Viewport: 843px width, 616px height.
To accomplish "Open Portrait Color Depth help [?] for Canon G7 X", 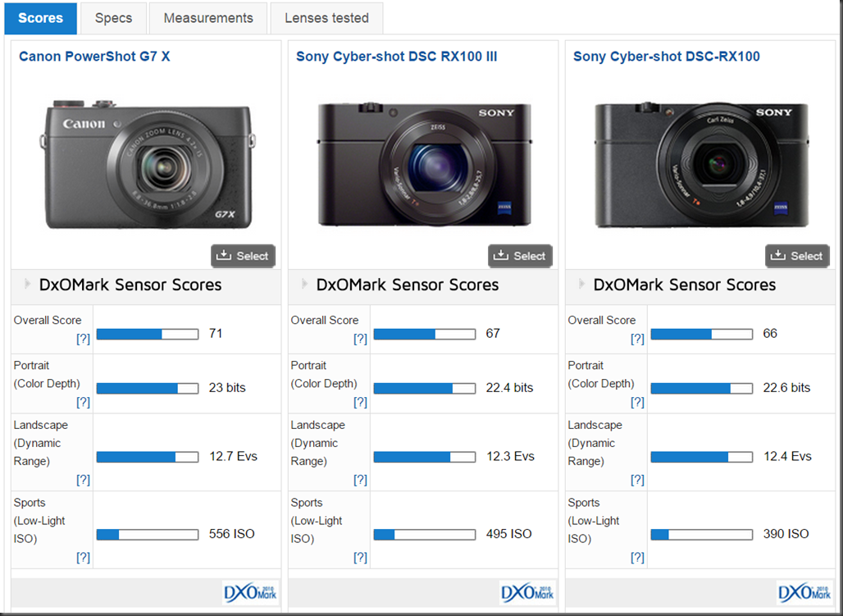I will click(x=83, y=402).
